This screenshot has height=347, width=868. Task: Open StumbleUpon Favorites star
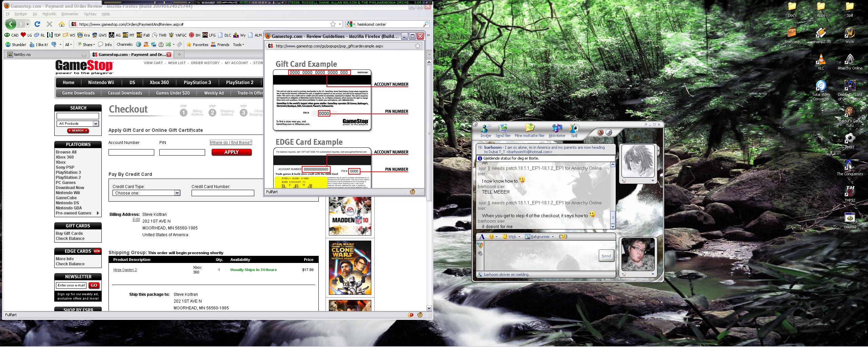(x=197, y=44)
